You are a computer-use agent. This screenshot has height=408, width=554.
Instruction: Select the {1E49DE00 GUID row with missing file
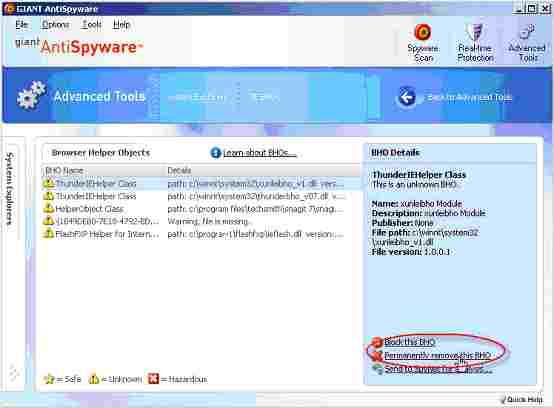201,221
